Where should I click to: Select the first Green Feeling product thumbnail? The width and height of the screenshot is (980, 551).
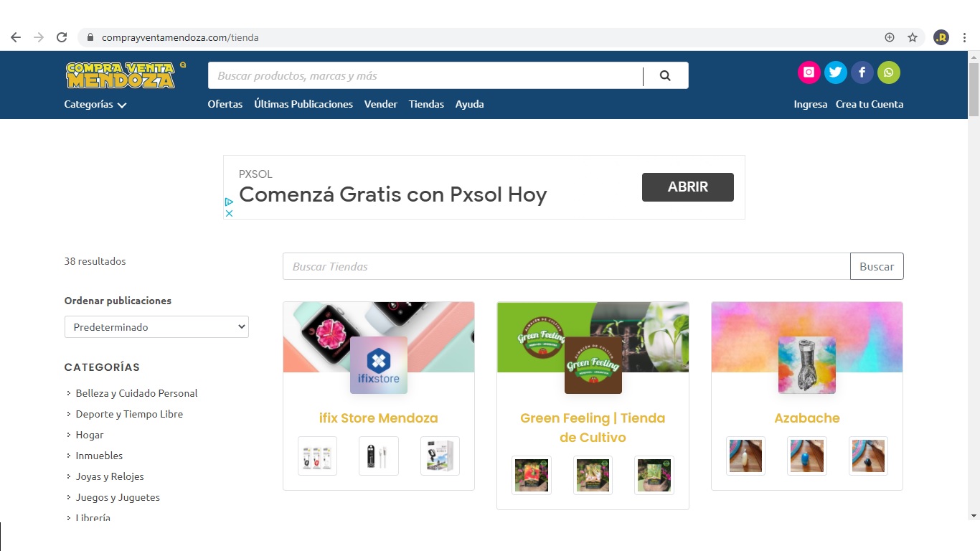coord(531,475)
